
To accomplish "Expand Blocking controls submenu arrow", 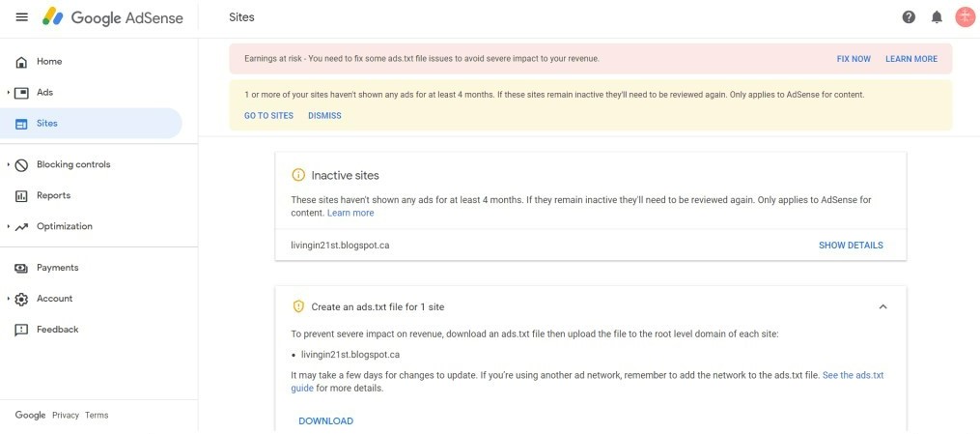I will (x=9, y=164).
